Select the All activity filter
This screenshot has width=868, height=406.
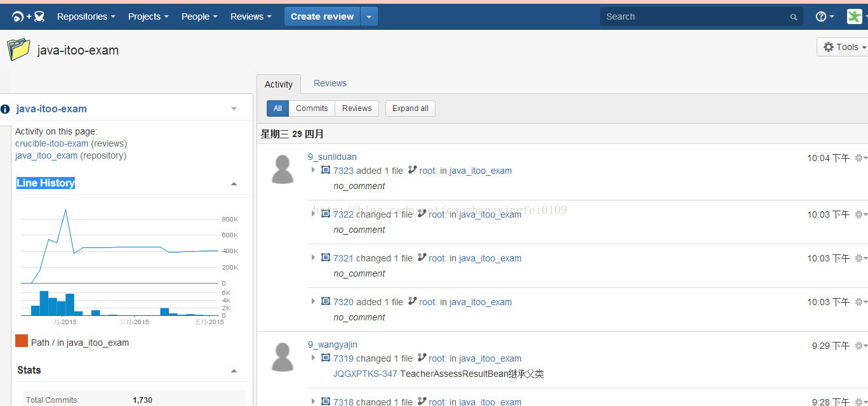pyautogui.click(x=277, y=108)
